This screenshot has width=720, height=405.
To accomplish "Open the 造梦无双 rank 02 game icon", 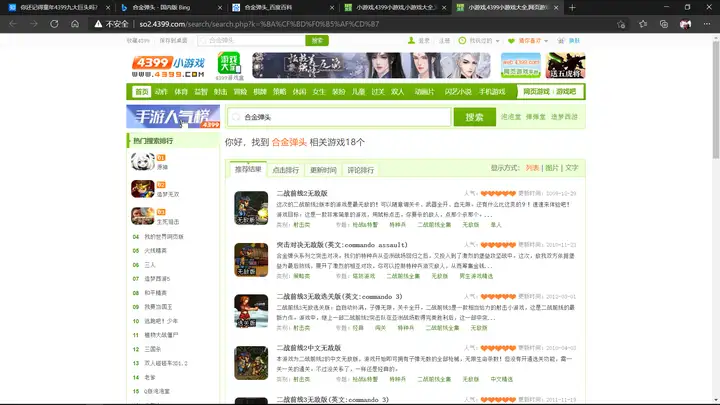I will 142,189.
